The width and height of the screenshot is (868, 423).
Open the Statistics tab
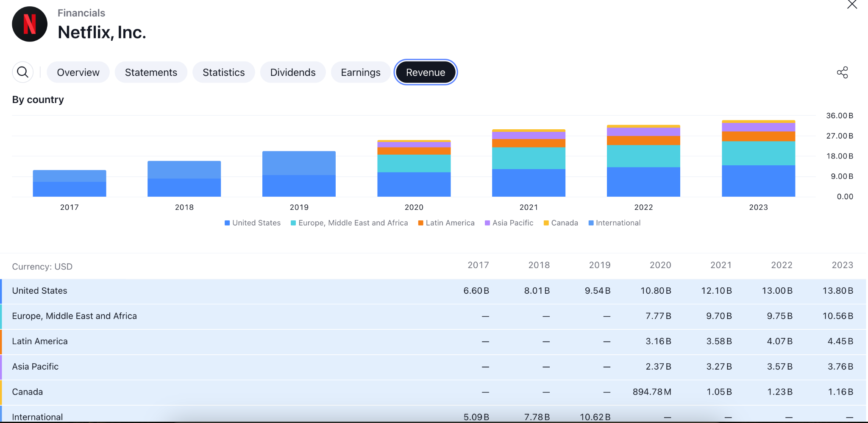tap(223, 72)
